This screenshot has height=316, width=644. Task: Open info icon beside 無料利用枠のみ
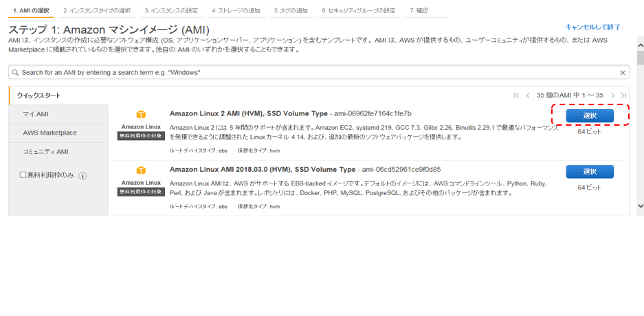(x=82, y=176)
